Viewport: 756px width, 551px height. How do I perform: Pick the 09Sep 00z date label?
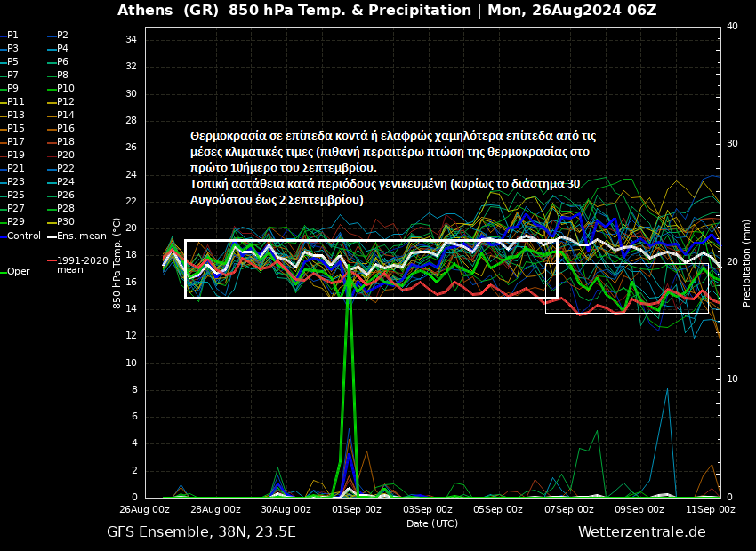tap(639, 509)
